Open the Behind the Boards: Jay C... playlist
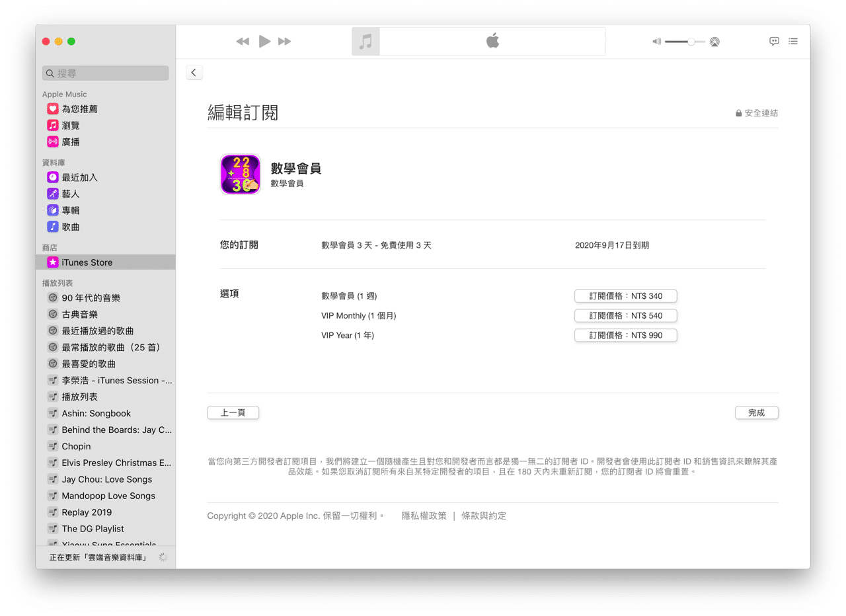Image resolution: width=846 pixels, height=616 pixels. [x=106, y=430]
